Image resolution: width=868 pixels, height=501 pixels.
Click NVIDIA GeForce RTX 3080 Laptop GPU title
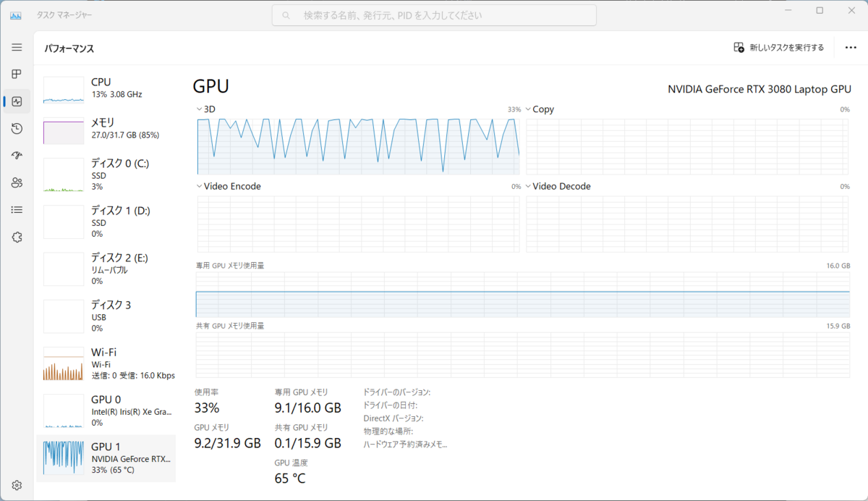[759, 89]
